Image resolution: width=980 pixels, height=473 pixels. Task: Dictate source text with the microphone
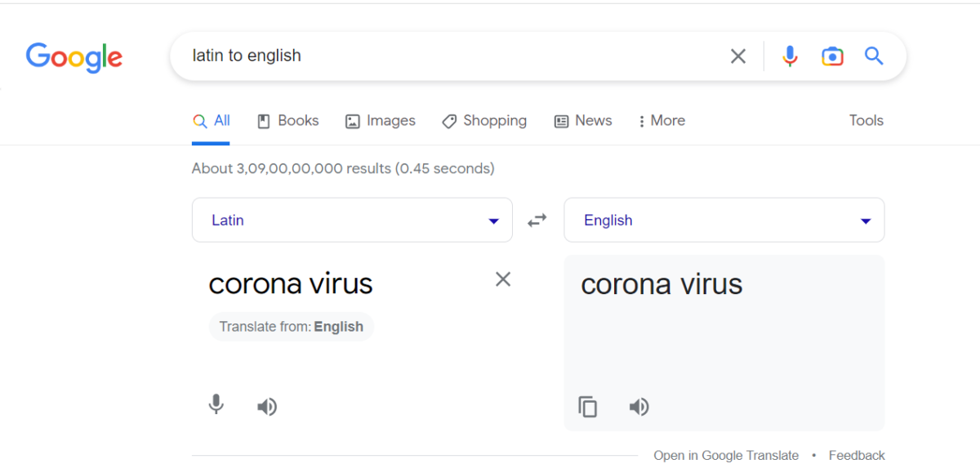point(216,405)
